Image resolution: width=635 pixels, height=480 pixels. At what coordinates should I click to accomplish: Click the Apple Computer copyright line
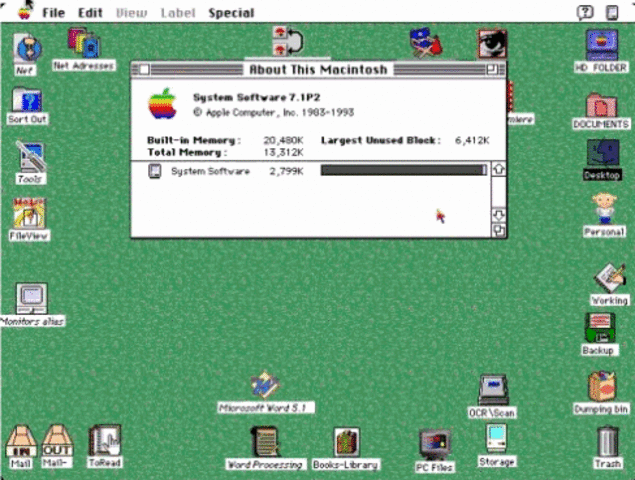(273, 113)
